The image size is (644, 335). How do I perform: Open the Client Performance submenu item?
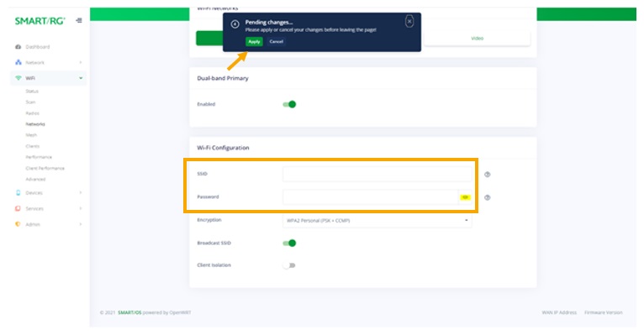coord(45,168)
